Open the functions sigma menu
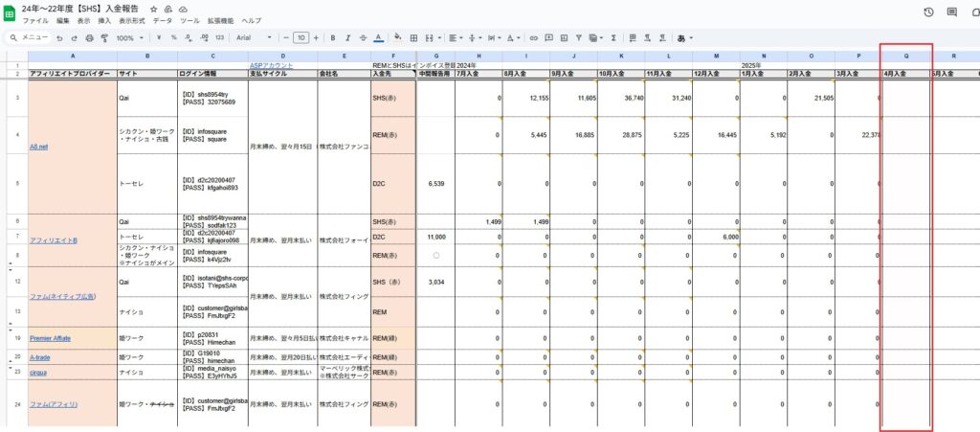Viewport: 980px width, 432px height. click(x=613, y=38)
